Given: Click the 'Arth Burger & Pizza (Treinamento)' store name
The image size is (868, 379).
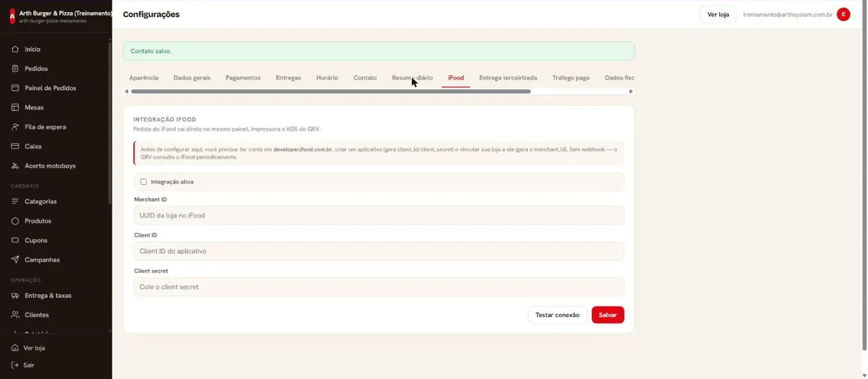Looking at the screenshot, I should click(x=66, y=13).
